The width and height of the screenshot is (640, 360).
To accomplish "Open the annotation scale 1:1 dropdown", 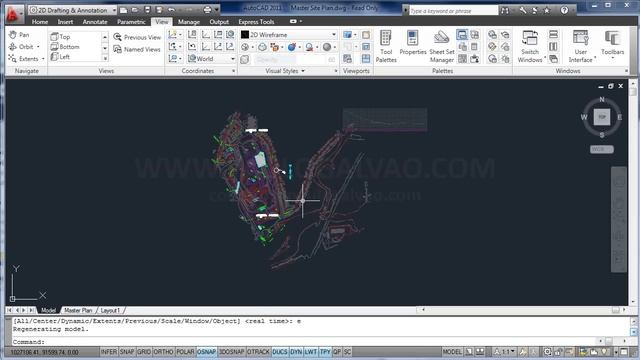I will tap(505, 352).
